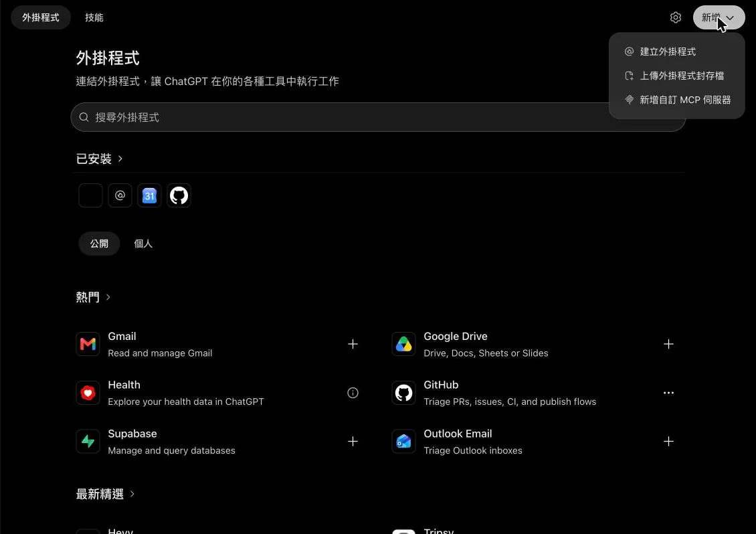Expand the 最新精選 section
Screen dimensions: 756x534
(x=105, y=494)
